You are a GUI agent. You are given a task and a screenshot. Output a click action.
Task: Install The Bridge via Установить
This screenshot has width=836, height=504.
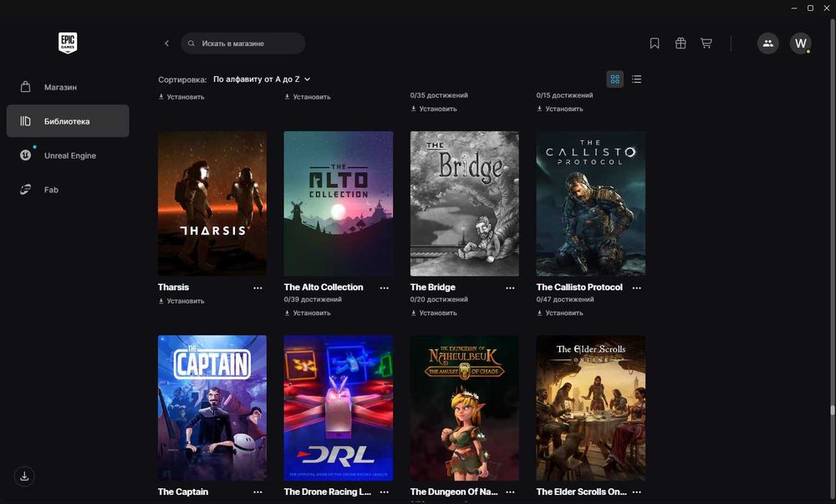pos(434,313)
